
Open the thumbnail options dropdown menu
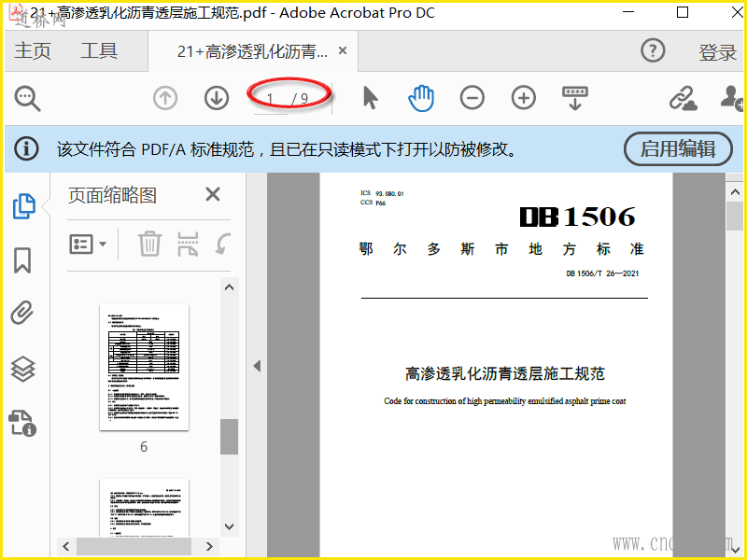88,245
